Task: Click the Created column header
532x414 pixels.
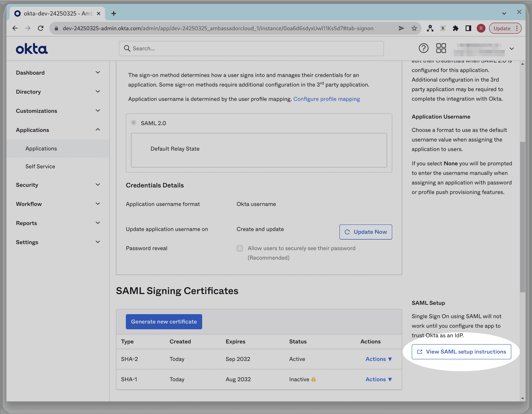Action: 180,341
